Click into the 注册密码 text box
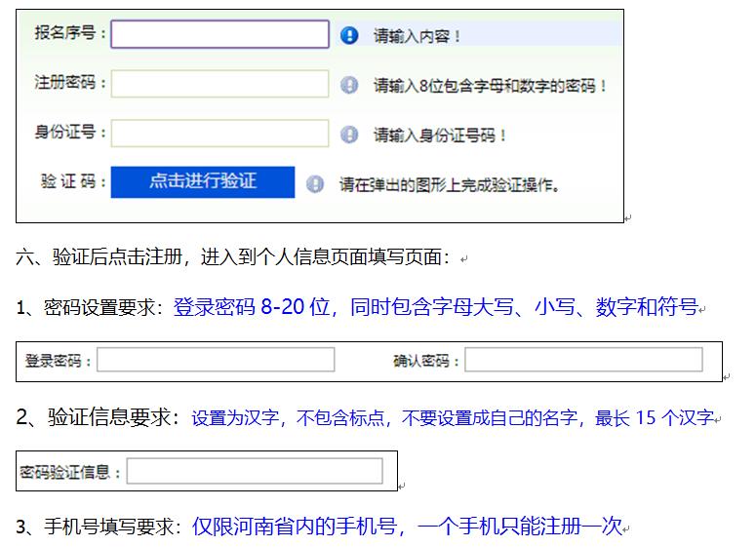 [x=219, y=84]
